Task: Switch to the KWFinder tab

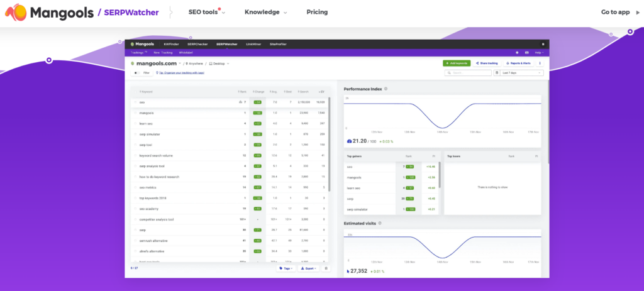Action: 171,45
